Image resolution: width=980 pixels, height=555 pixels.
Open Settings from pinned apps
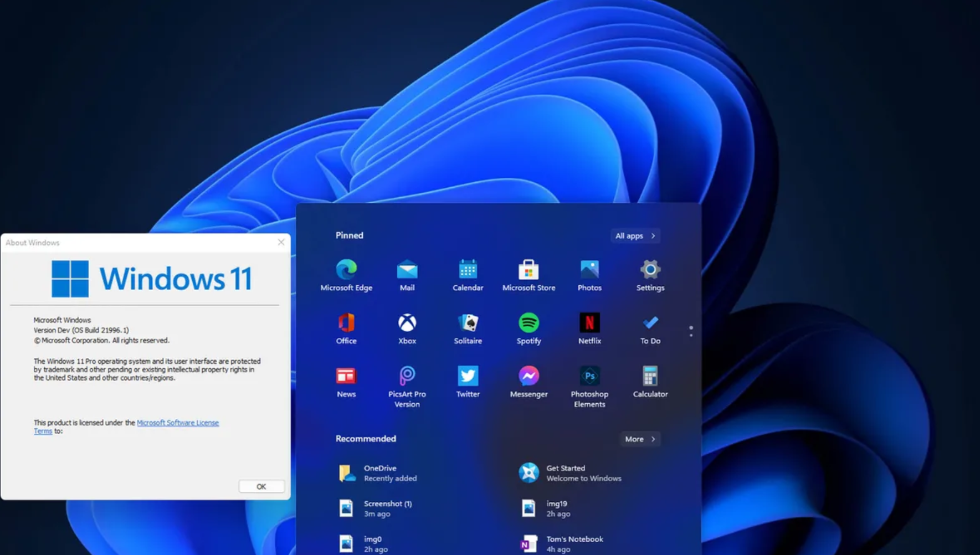click(650, 275)
